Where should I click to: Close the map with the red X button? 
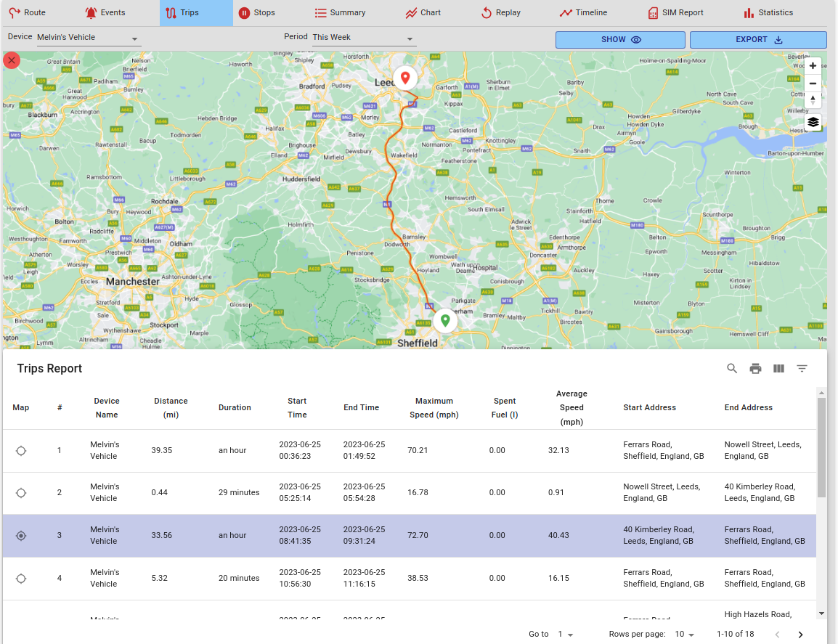[12, 60]
